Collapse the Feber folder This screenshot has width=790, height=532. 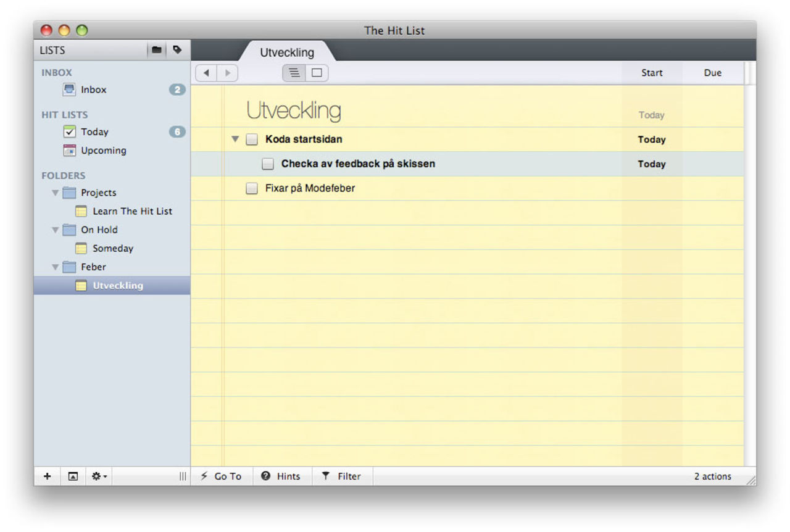pos(55,267)
